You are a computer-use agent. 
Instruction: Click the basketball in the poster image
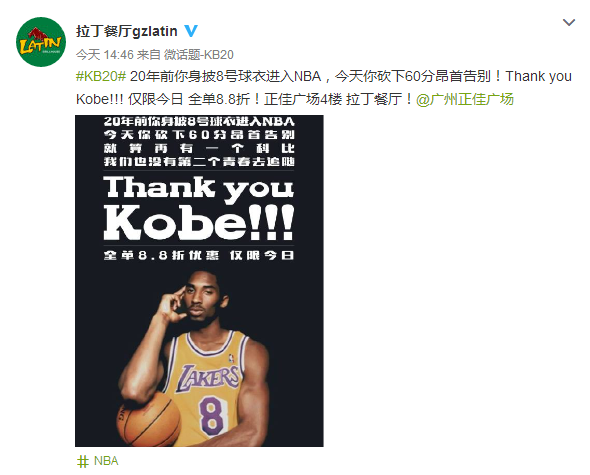coord(149,419)
